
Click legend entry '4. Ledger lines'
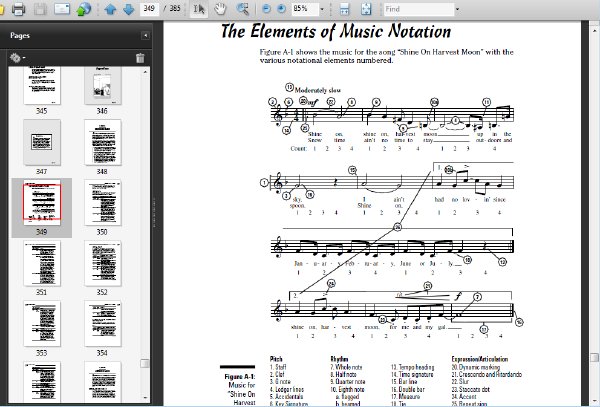(x=287, y=389)
